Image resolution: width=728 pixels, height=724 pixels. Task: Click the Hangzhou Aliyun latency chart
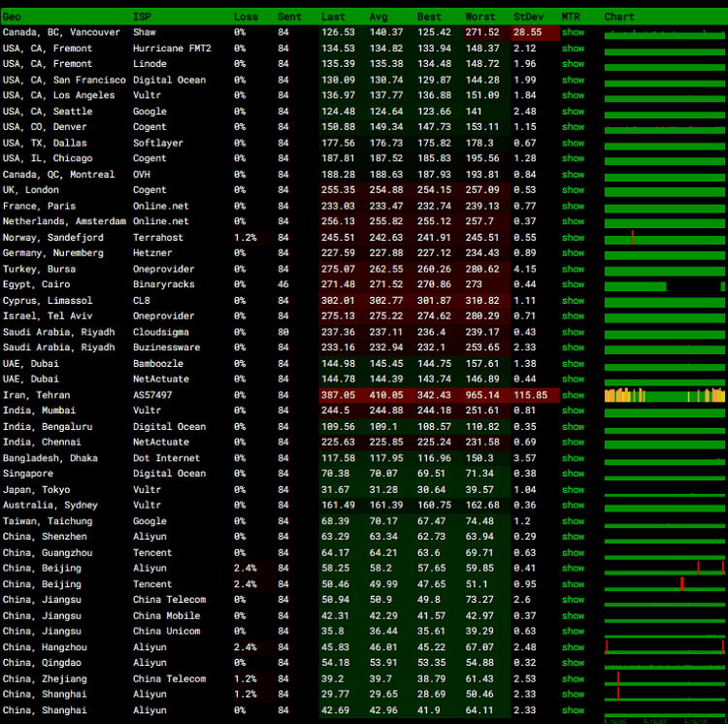[664, 647]
